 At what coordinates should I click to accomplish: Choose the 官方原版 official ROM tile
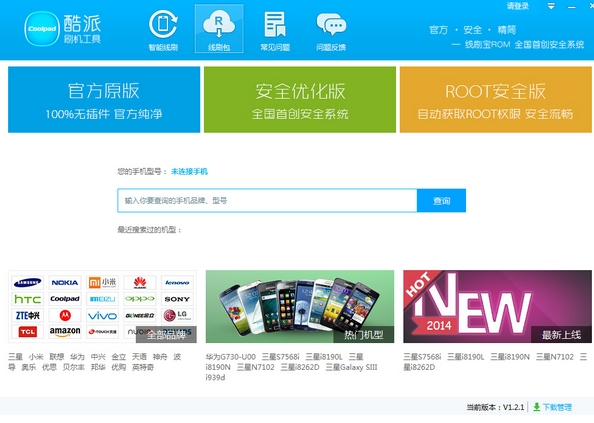click(104, 100)
